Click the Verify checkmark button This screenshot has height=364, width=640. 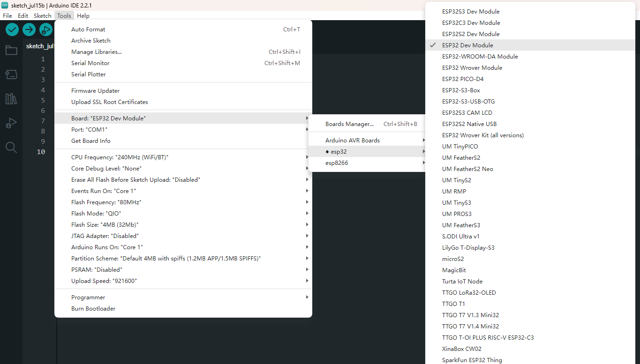coord(12,30)
